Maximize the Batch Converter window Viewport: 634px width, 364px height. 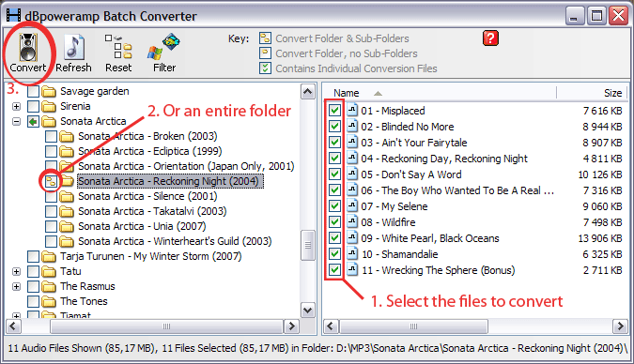596,16
